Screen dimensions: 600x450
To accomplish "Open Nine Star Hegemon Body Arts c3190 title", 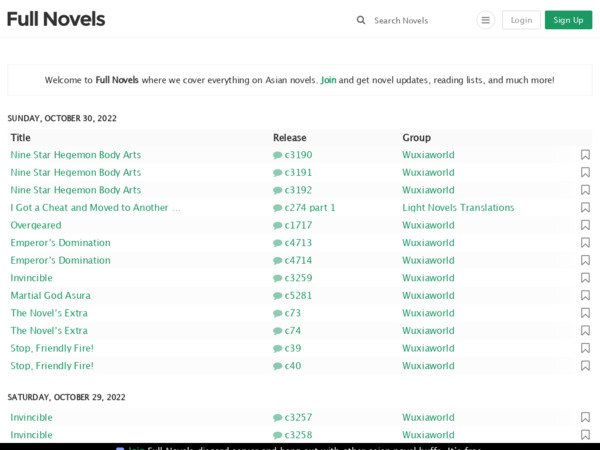I will pyautogui.click(x=76, y=155).
